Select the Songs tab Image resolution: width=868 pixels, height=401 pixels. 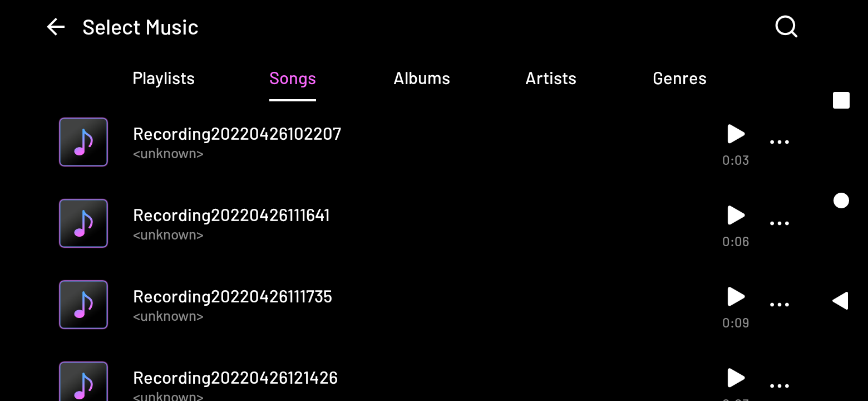click(293, 79)
